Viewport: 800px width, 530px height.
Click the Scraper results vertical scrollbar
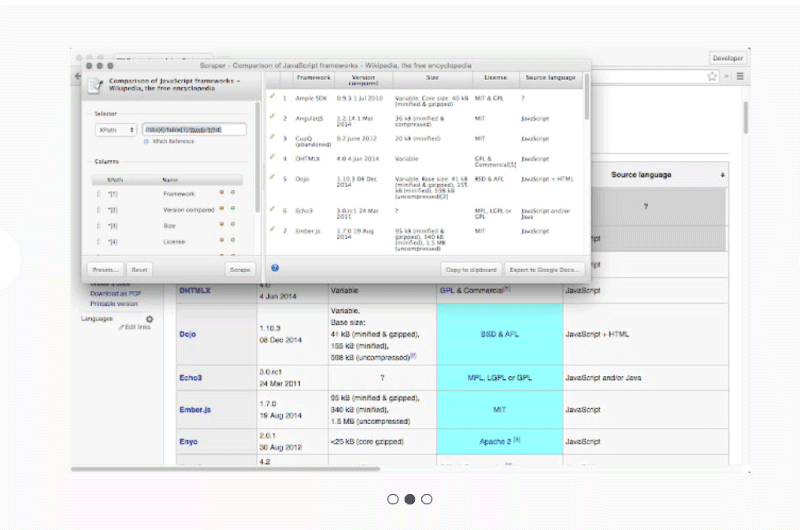587,97
